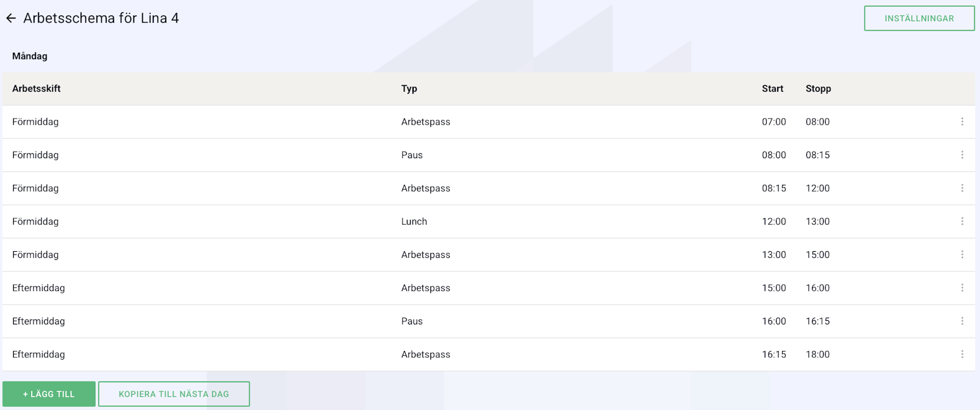Open options menu for 08:00 Paus row

pos(962,155)
